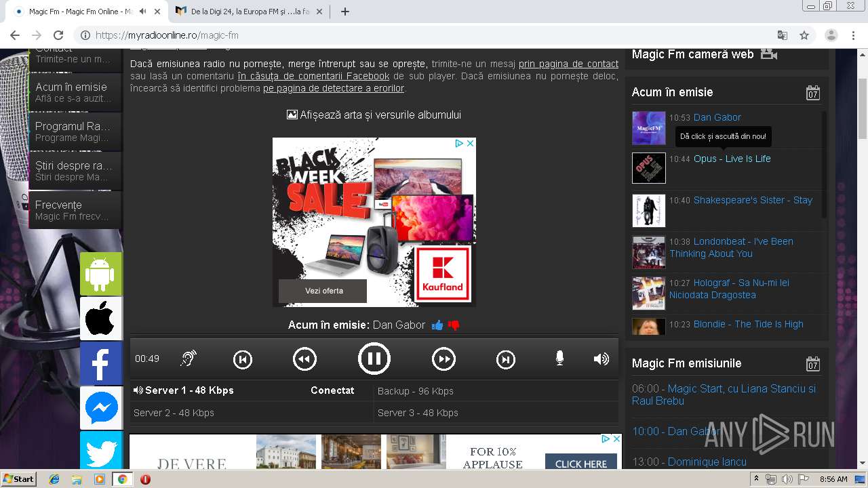The height and width of the screenshot is (488, 868).
Task: Close the Kaufland ad with X icon
Action: pos(470,144)
